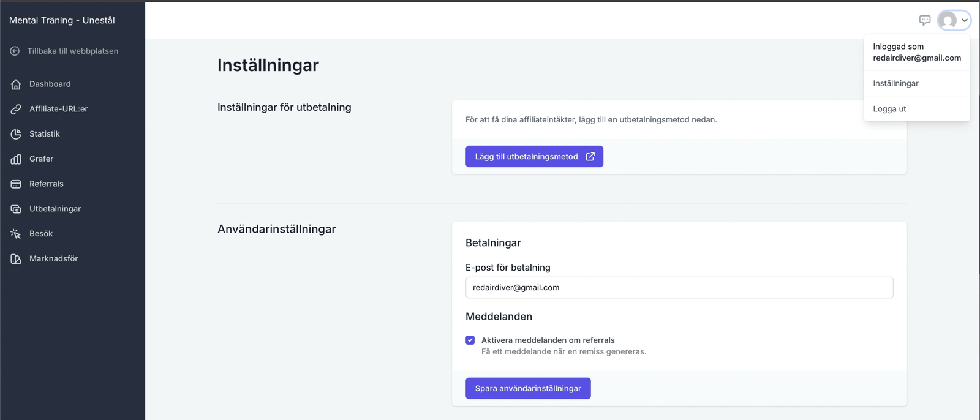Click the Grafer bar chart icon

point(16,159)
